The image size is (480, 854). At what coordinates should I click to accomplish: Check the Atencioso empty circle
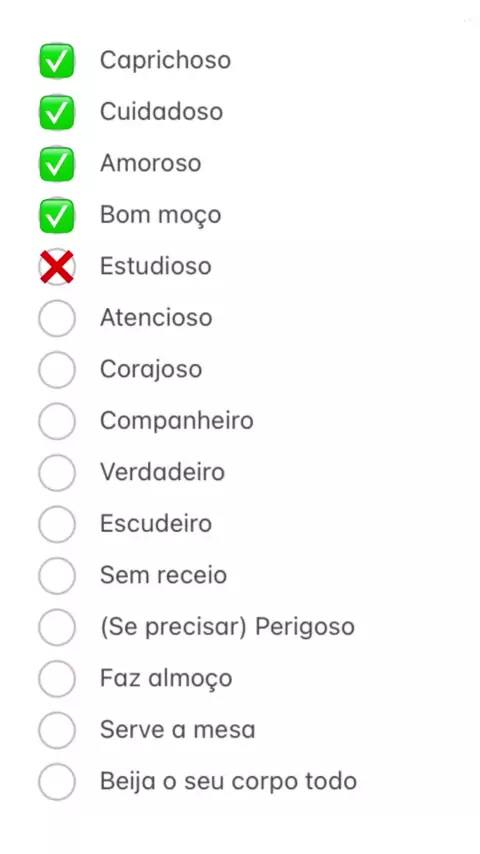[x=57, y=318]
